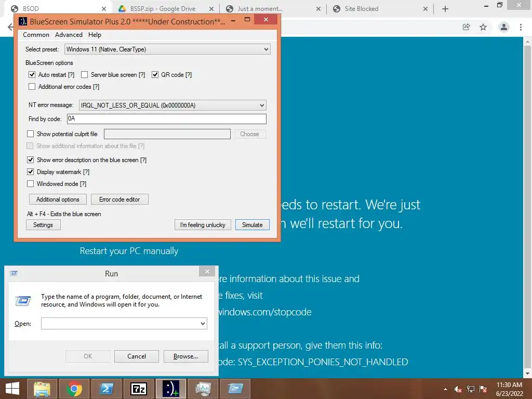Click the Chrome share page icon
The height and width of the screenshot is (399, 532).
pyautogui.click(x=467, y=27)
